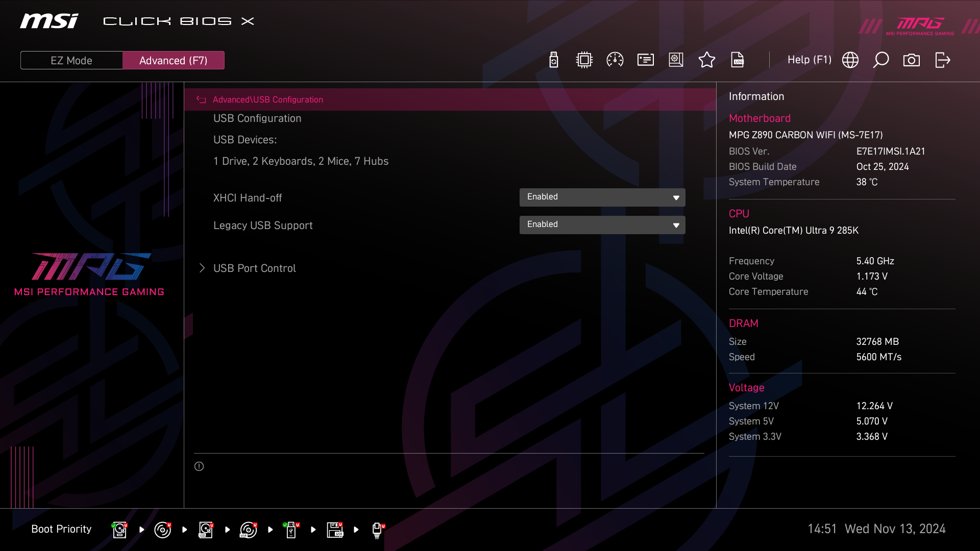Image resolution: width=980 pixels, height=551 pixels.
Task: Open the speedometer performance icon
Action: [x=615, y=60]
